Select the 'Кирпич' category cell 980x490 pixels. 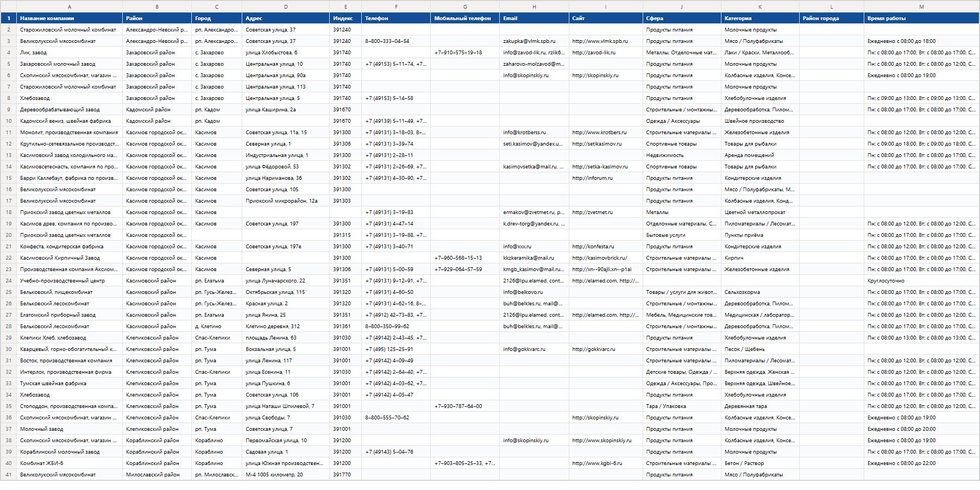click(x=760, y=258)
